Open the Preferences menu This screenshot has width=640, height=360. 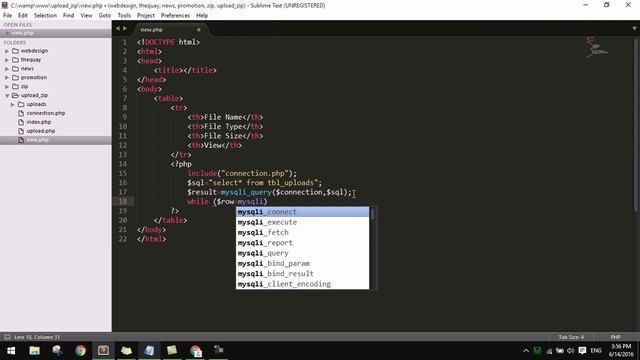click(x=175, y=16)
